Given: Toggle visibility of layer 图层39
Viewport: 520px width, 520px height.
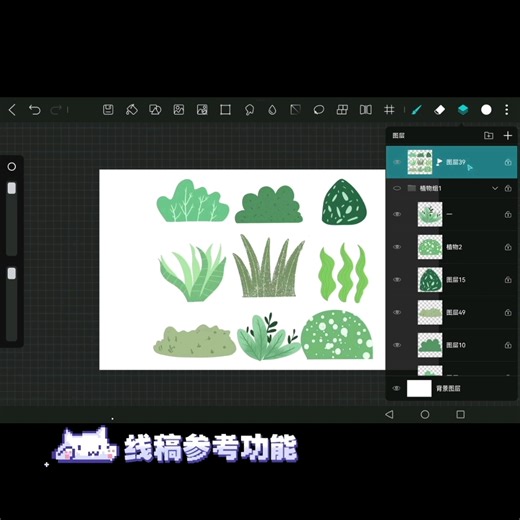Looking at the screenshot, I should click(397, 162).
